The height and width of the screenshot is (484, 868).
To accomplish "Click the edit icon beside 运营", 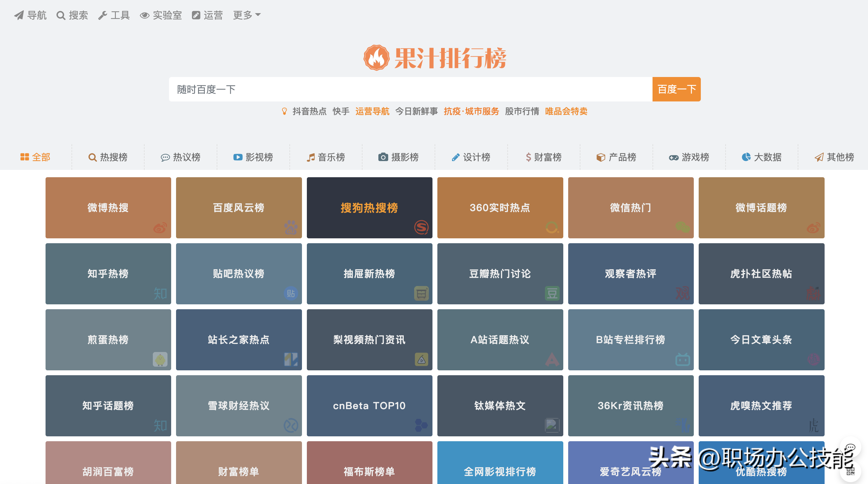I will [x=196, y=16].
